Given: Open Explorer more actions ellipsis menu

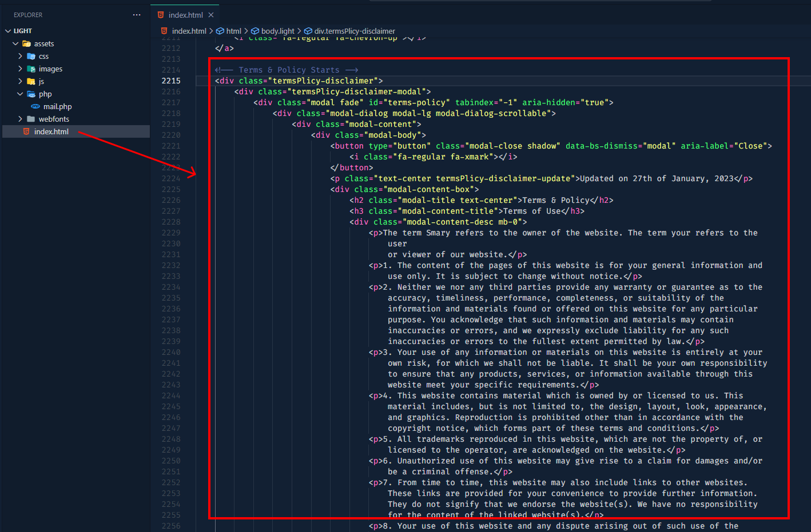Looking at the screenshot, I should [x=137, y=15].
